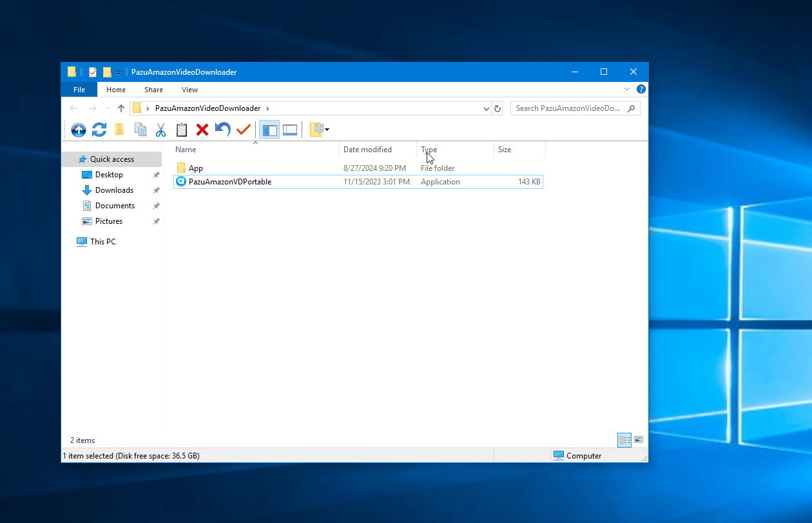The width and height of the screenshot is (812, 523).
Task: Open the recent locations dropdown
Action: (x=108, y=108)
